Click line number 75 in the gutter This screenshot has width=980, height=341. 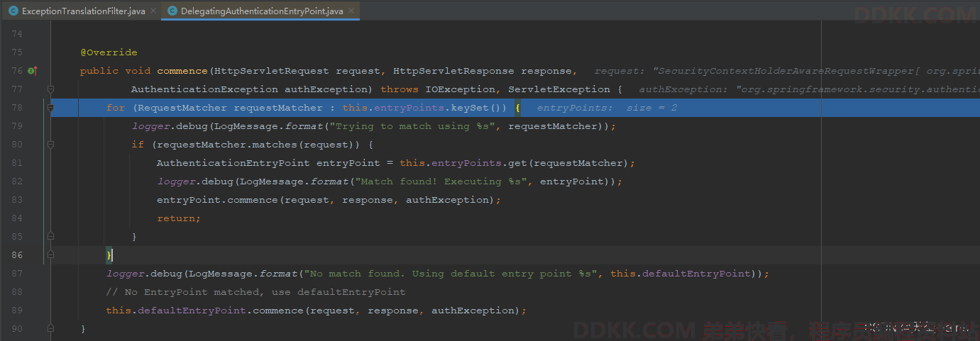point(17,52)
